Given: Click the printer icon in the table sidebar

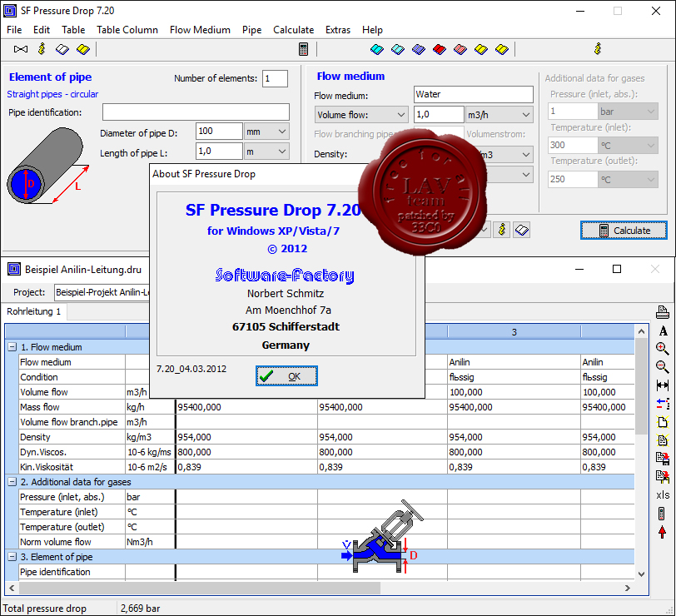Looking at the screenshot, I should (662, 312).
